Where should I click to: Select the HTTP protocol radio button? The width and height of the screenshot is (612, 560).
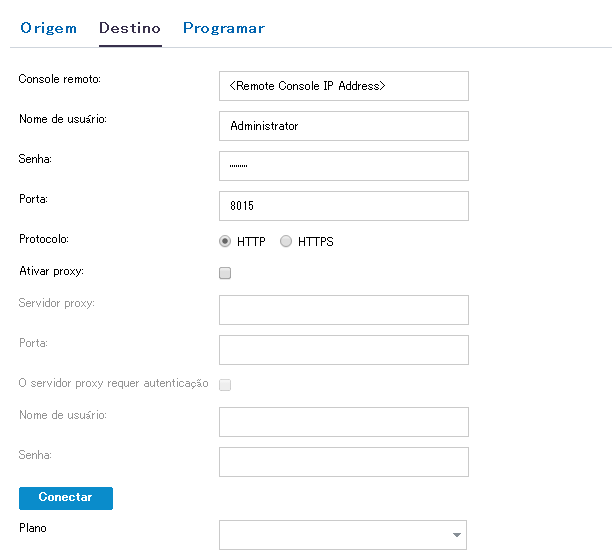(225, 242)
